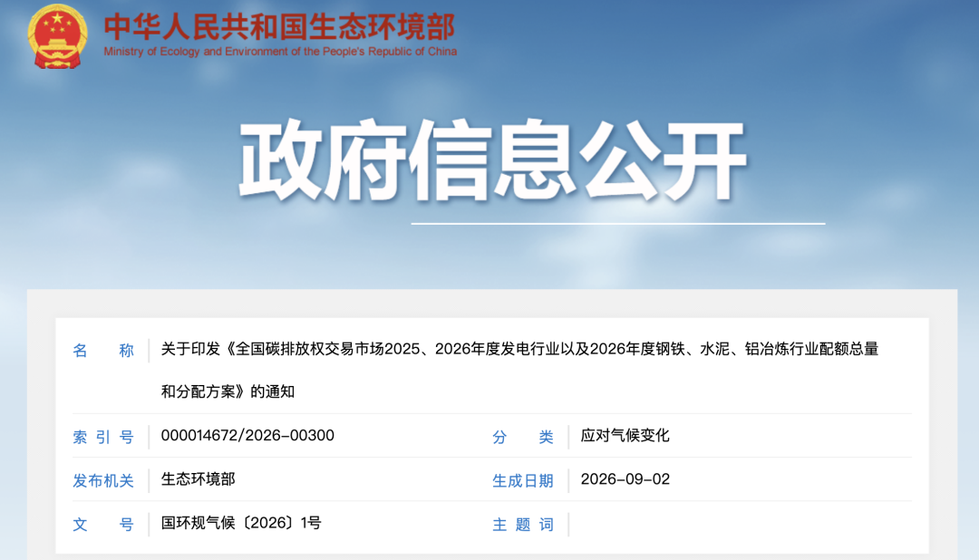Open the 中华人民共和国生态环境部 site title
Screen dimensions: 979x560
(x=280, y=27)
